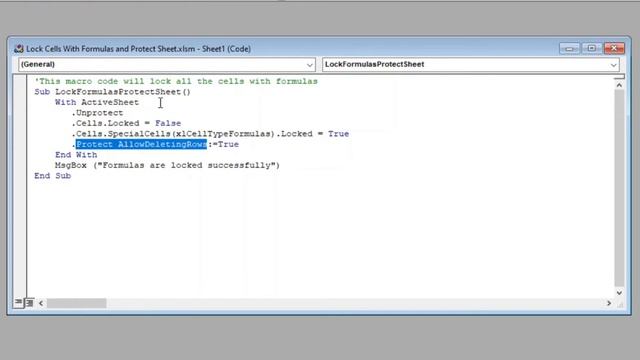Switch to Procedure View button
The width and height of the screenshot is (640, 360).
(18, 302)
